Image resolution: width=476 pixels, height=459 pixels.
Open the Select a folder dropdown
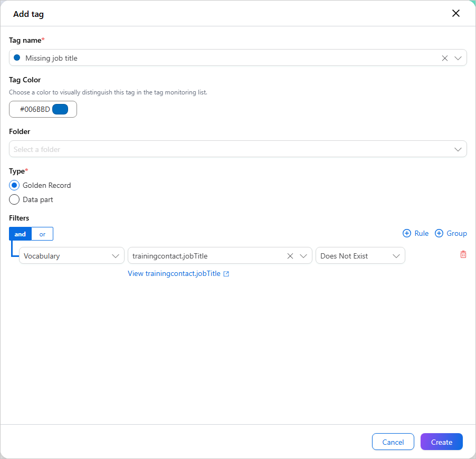pos(237,149)
